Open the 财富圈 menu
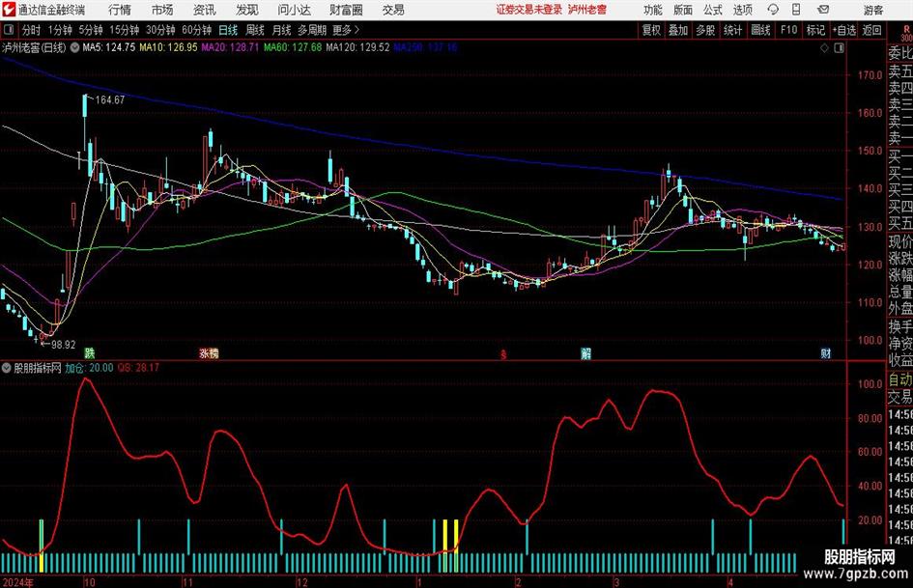 pos(346,10)
